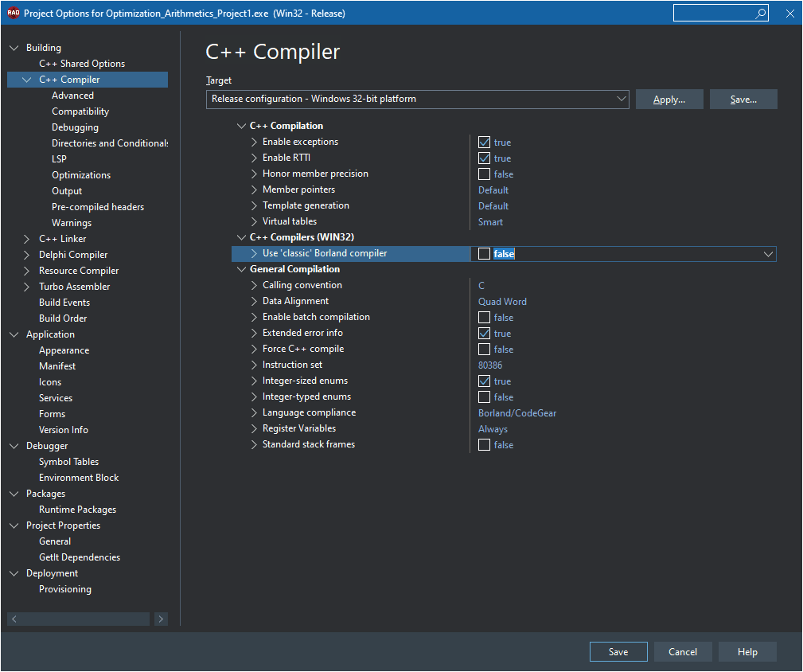Open C++ Shared Options page
The image size is (803, 672).
point(82,64)
